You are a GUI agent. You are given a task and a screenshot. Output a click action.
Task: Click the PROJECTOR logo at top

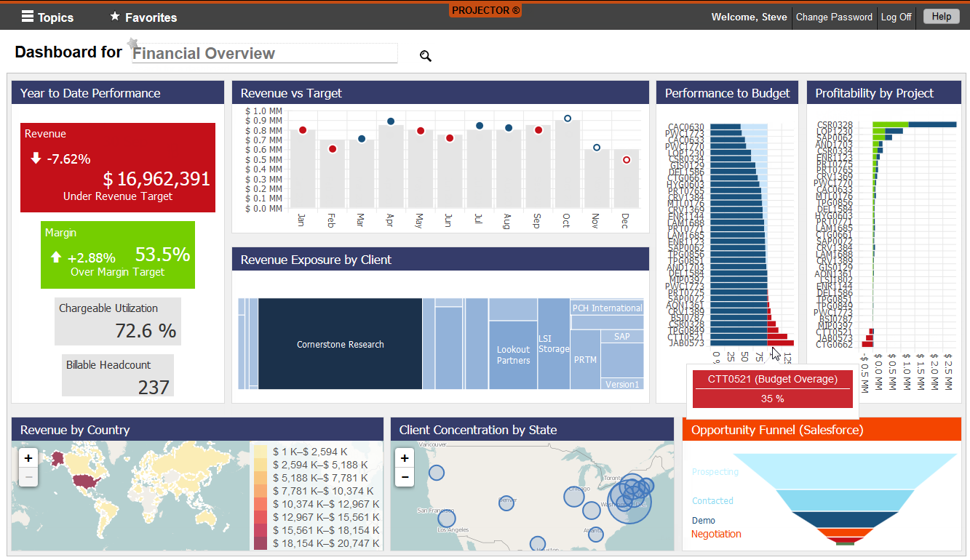[485, 10]
